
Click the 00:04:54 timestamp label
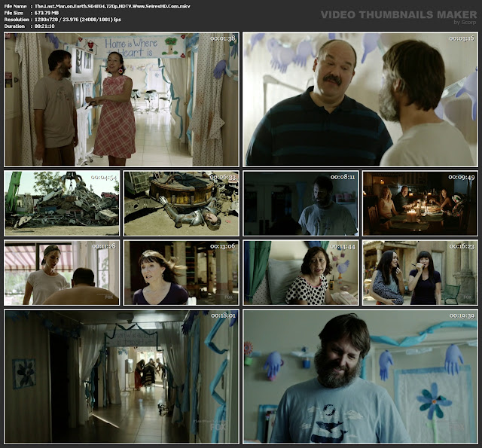coord(104,177)
